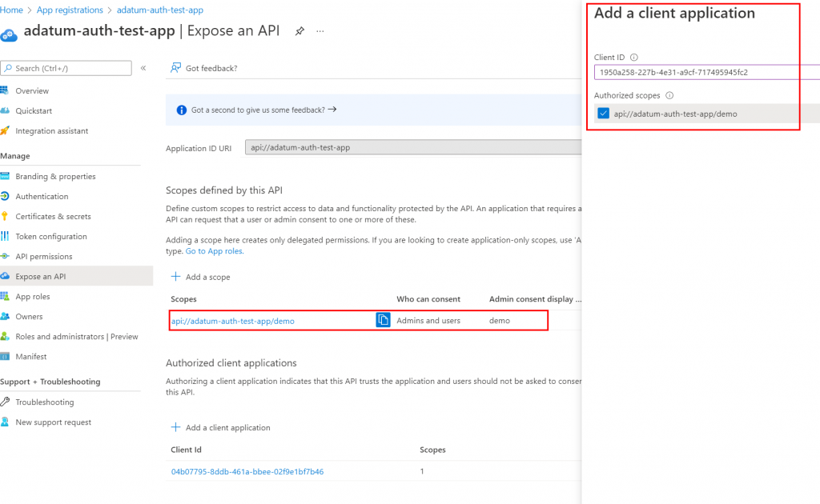This screenshot has height=504, width=820.
Task: Go to the Home breadcrumb
Action: [11, 10]
